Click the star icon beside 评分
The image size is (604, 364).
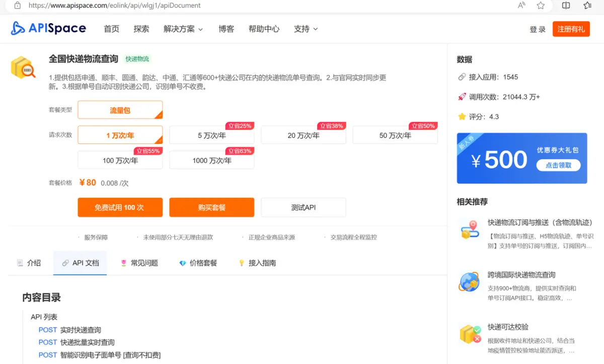coord(462,116)
